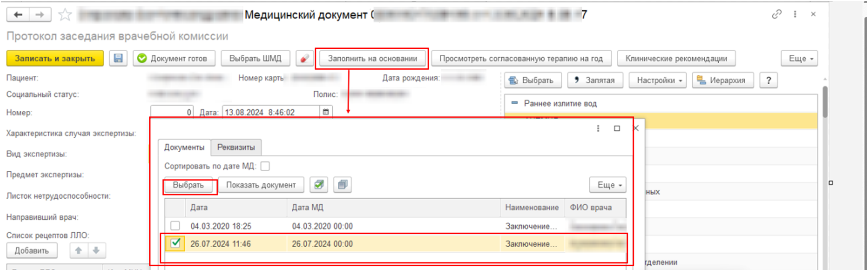This screenshot has width=868, height=271.
Task: Click the Номер input field
Action: tap(172, 112)
